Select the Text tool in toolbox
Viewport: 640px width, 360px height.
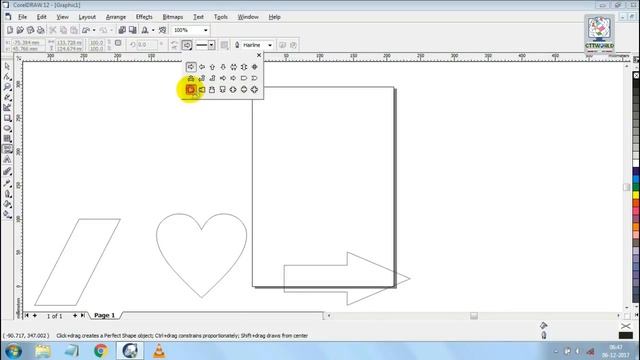pos(7,160)
